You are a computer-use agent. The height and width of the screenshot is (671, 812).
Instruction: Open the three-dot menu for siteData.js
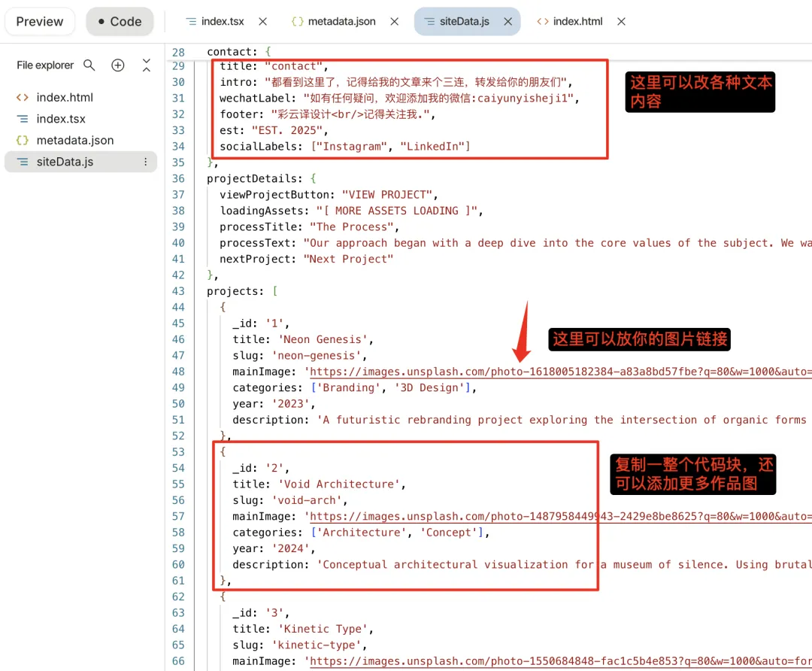pos(146,162)
